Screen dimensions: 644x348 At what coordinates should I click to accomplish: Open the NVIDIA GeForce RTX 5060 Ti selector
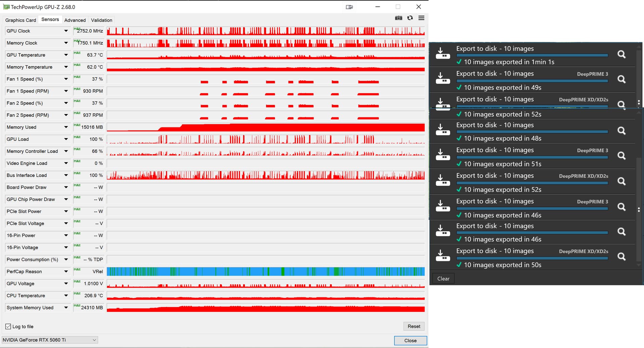(x=50, y=340)
